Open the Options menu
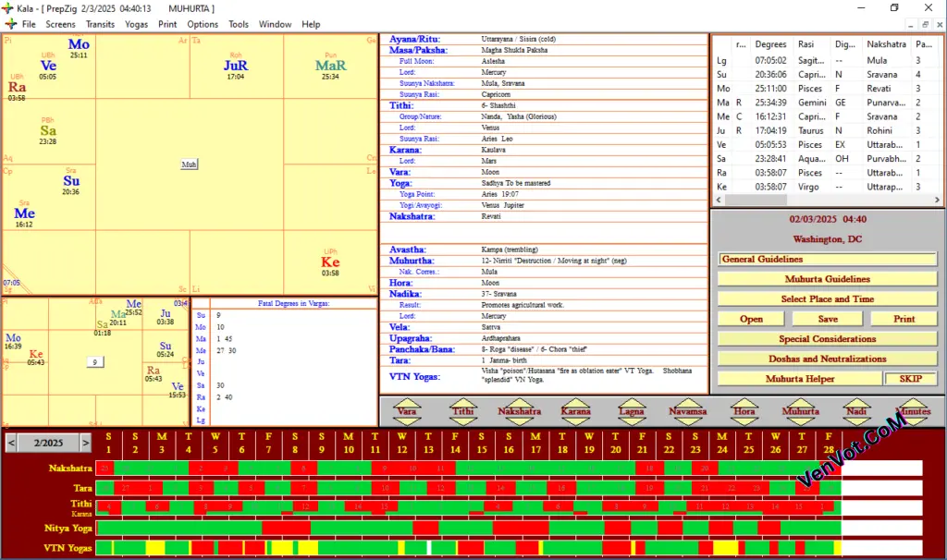Screen dimensions: 947x560 (203, 24)
